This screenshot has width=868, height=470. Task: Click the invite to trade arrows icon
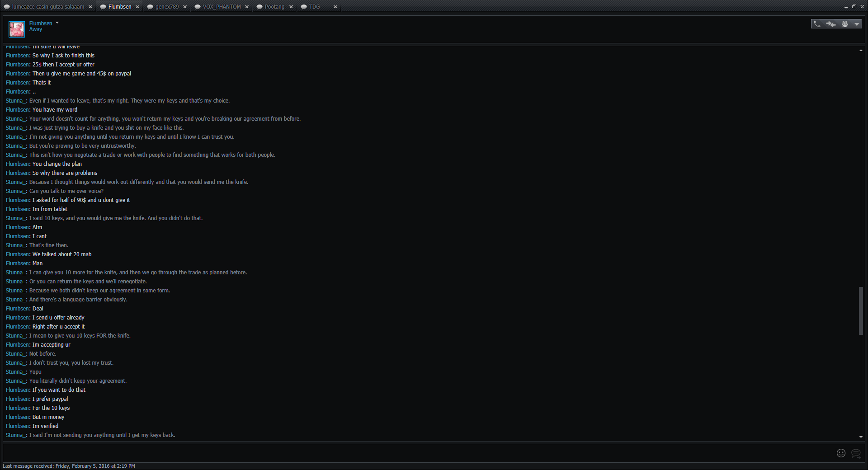(831, 24)
